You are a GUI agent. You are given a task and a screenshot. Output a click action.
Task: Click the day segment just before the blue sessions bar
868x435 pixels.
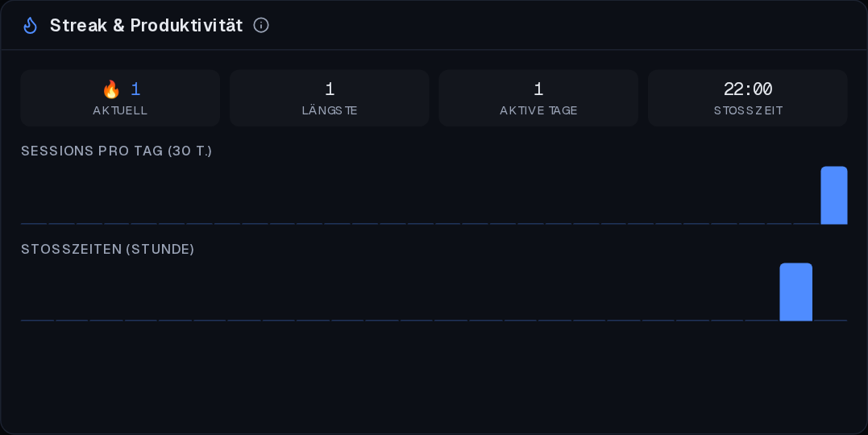(x=807, y=223)
